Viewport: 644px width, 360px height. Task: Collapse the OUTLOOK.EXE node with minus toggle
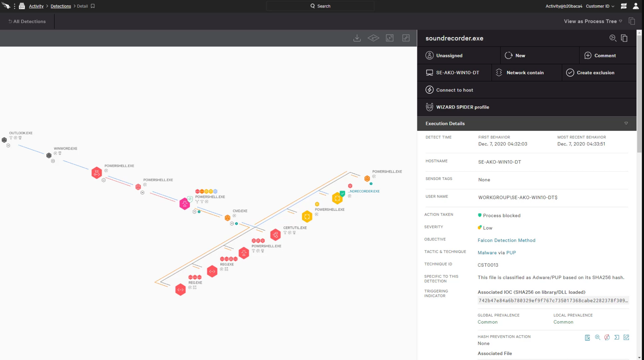tap(8, 146)
